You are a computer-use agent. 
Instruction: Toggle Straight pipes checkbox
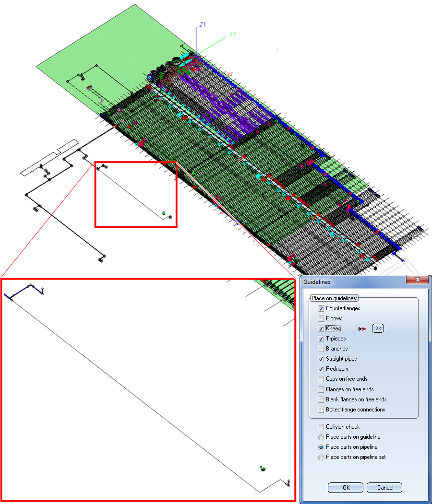(x=321, y=359)
